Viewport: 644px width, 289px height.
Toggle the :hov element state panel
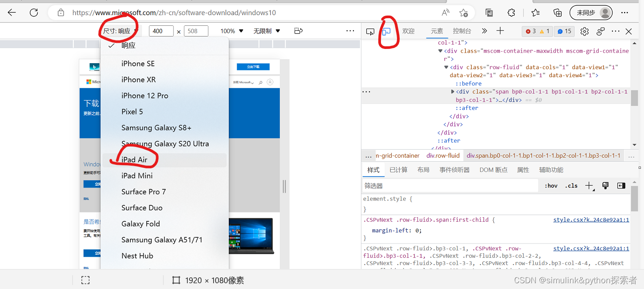(551, 186)
